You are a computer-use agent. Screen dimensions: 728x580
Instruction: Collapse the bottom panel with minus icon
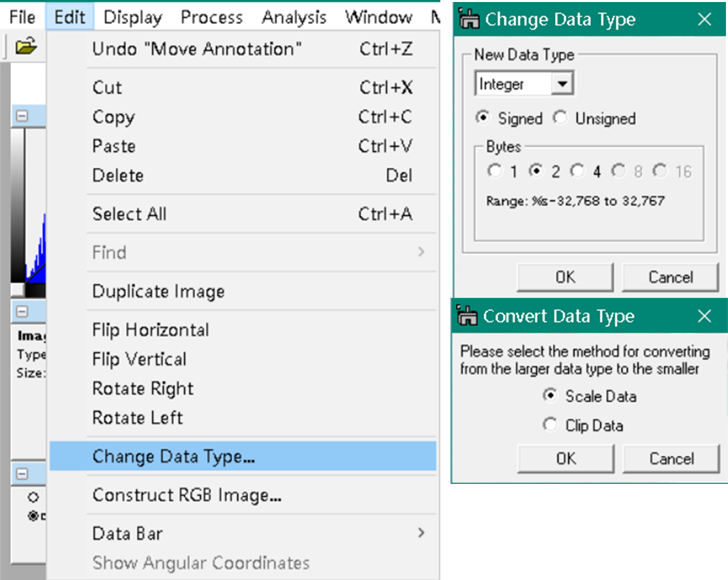click(22, 474)
